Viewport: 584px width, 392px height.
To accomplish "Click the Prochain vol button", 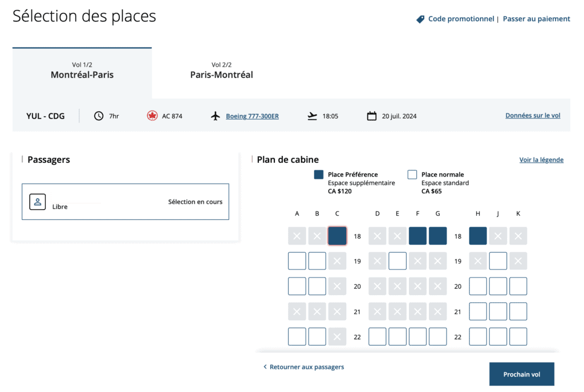I will [x=521, y=374].
